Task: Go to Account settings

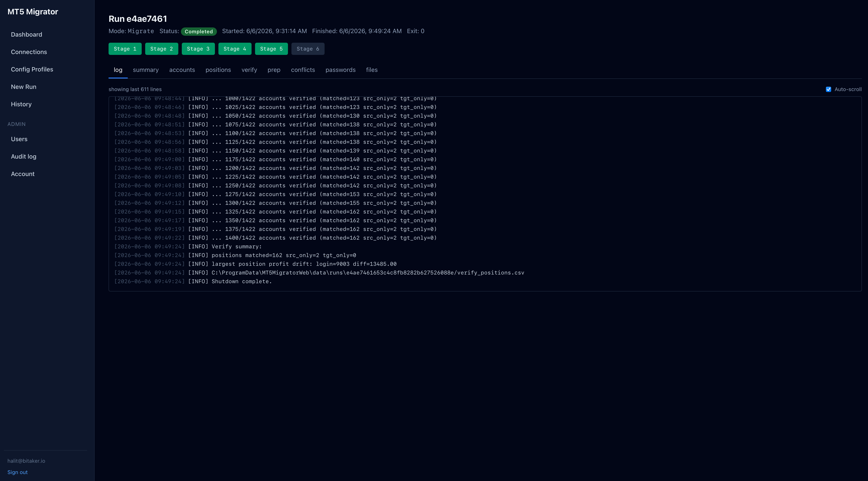Action: pyautogui.click(x=23, y=174)
